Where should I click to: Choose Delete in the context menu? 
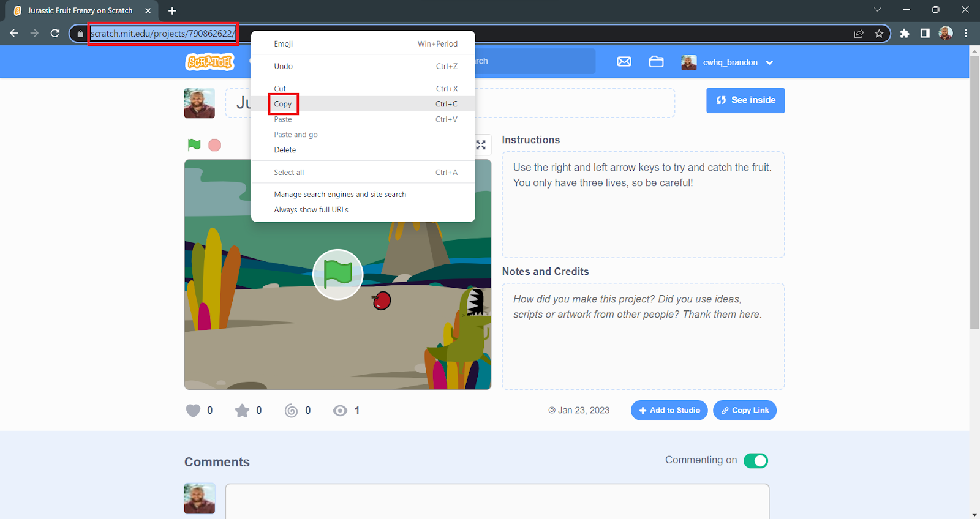click(x=363, y=150)
